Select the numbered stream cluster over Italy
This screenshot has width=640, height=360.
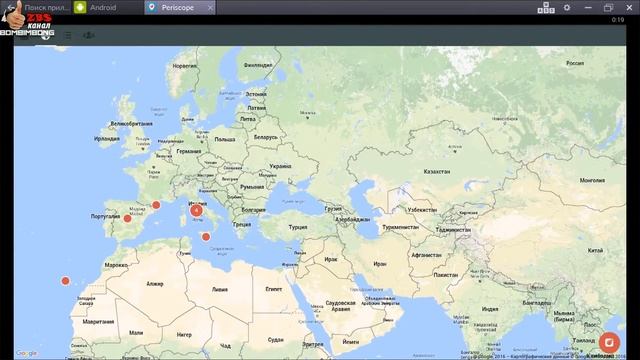click(196, 211)
